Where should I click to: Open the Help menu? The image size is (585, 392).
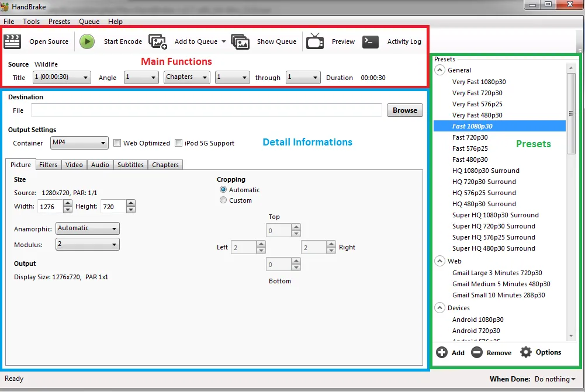tap(115, 21)
